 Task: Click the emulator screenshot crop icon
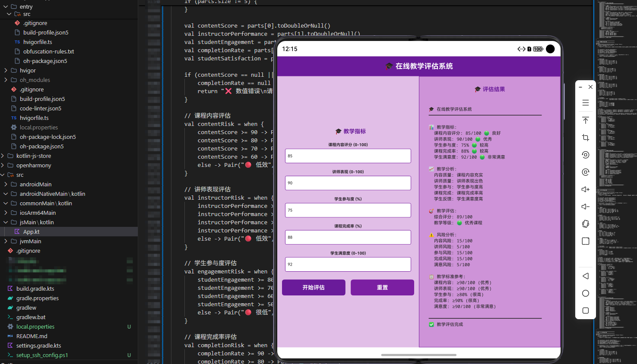[x=586, y=138]
